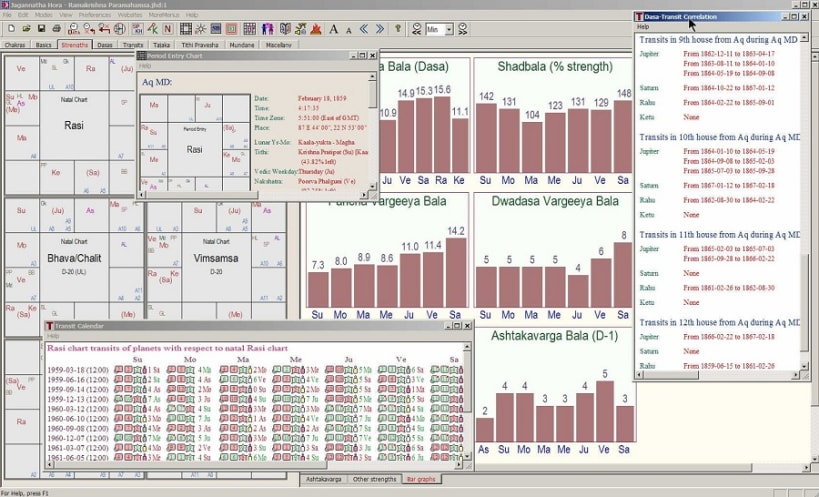Click the Natal Chart Rasi center box
The height and width of the screenshot is (497, 819).
74,125
